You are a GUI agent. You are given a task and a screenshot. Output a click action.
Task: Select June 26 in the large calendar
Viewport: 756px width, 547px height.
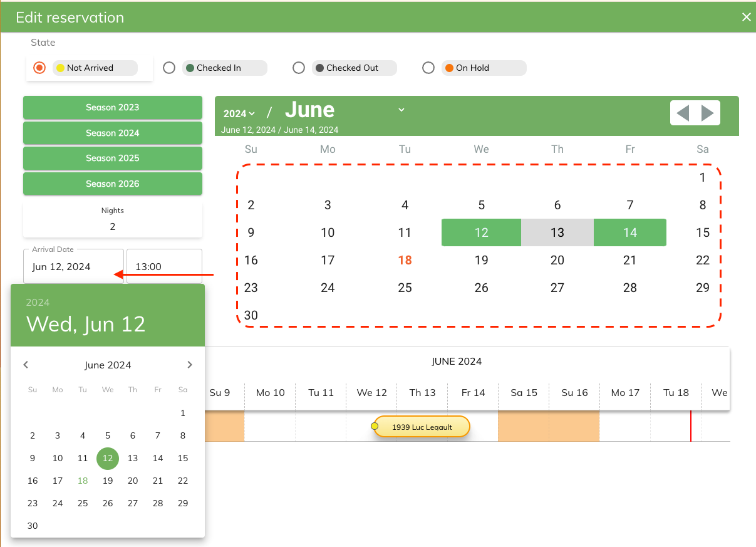click(x=481, y=288)
